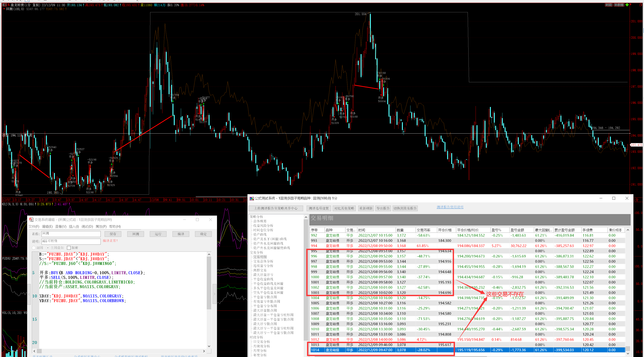Click the 交易系统编辑 window title icon
Image resolution: width=644 pixels, height=357 pixels.
tap(31, 220)
